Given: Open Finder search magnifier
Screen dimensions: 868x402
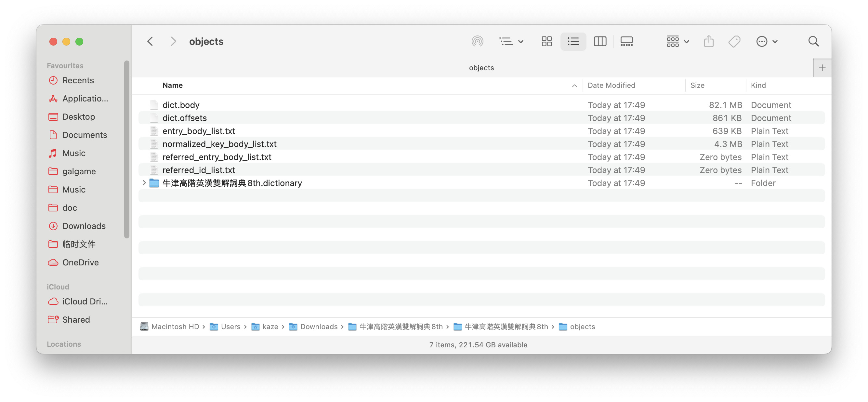Looking at the screenshot, I should 813,42.
